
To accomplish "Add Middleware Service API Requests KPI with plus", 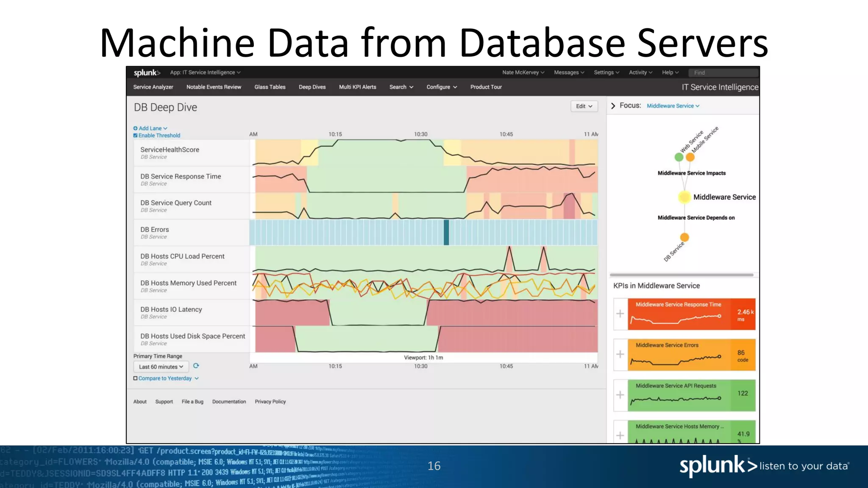I will pos(620,395).
